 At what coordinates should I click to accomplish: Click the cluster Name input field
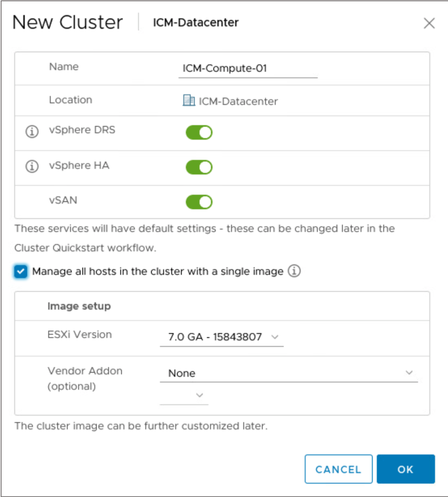pyautogui.click(x=248, y=69)
